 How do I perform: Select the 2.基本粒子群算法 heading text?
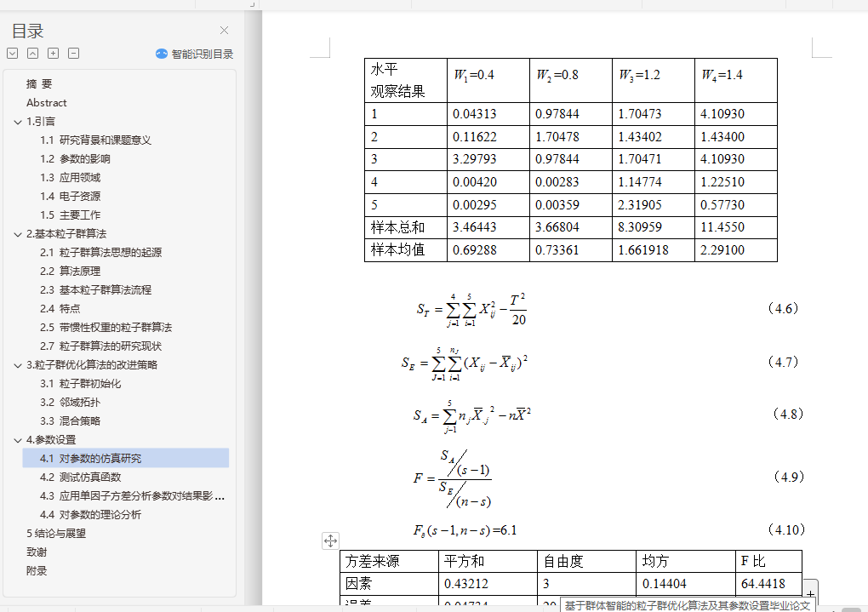(x=66, y=234)
